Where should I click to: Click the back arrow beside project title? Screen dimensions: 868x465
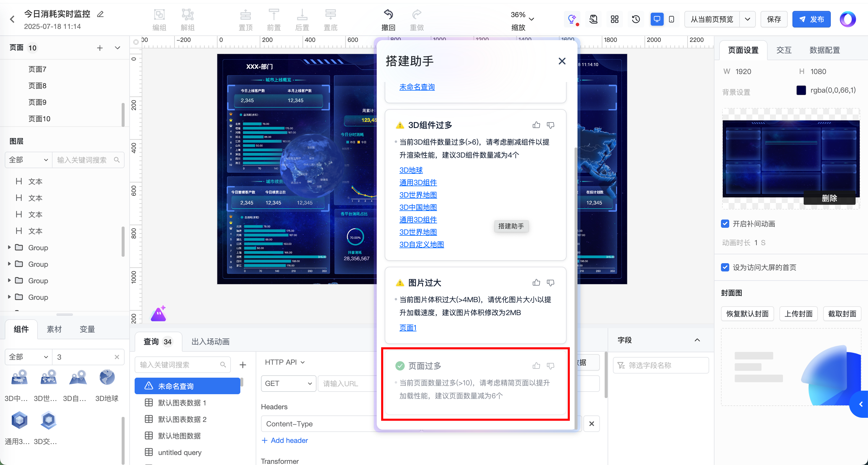click(x=12, y=19)
